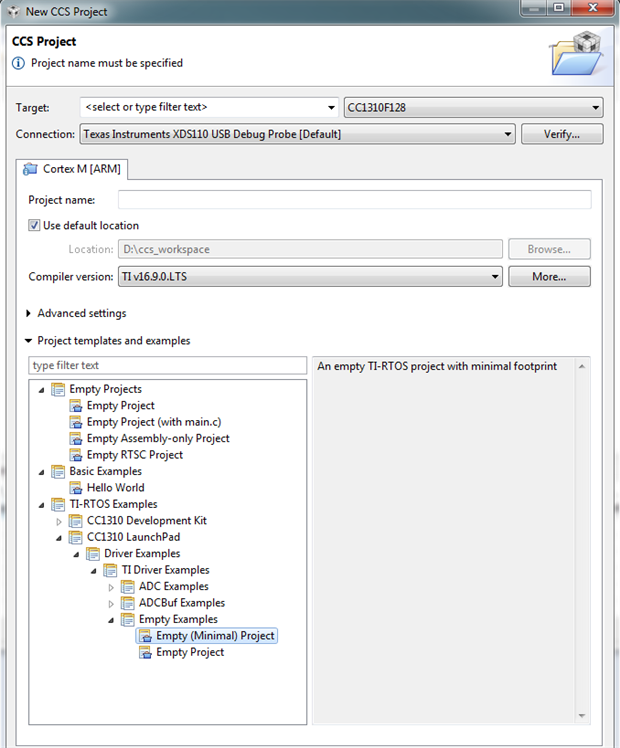Click the description pane scroll-down arrow
Viewport: 620px width, 748px height.
(582, 715)
